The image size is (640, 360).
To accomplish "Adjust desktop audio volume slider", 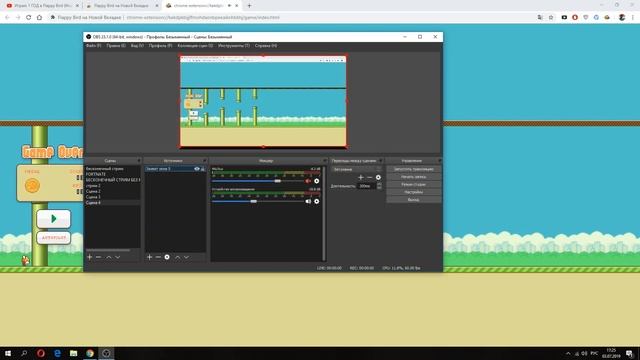I will click(x=253, y=201).
